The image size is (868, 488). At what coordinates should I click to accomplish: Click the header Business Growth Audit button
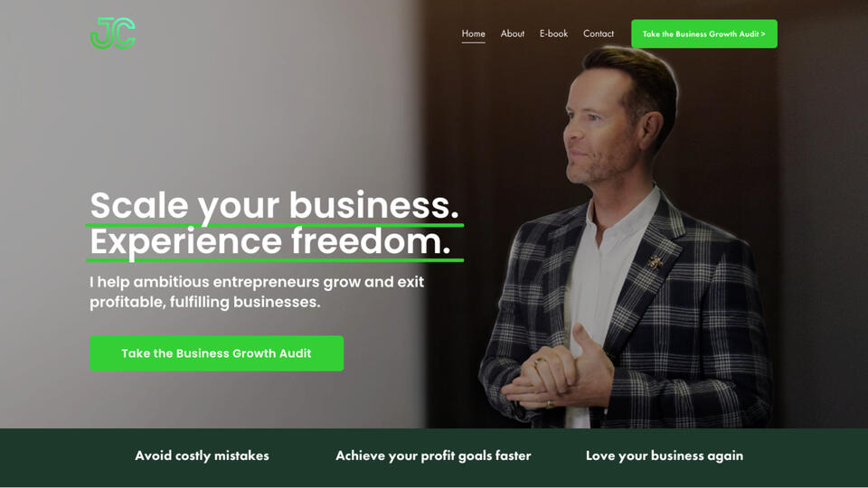point(704,33)
